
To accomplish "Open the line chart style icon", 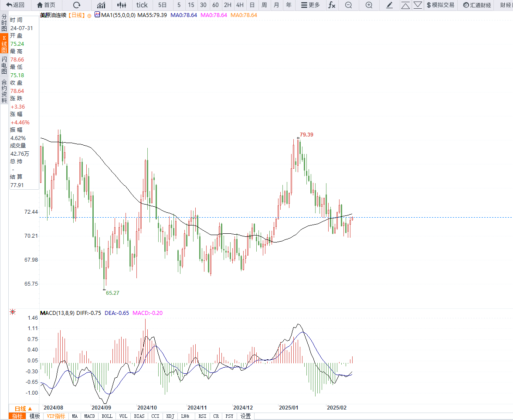I will pos(101,5).
